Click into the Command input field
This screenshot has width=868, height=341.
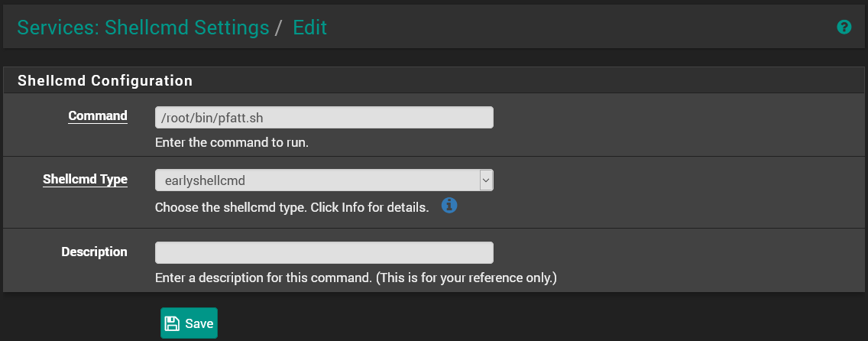coord(324,117)
